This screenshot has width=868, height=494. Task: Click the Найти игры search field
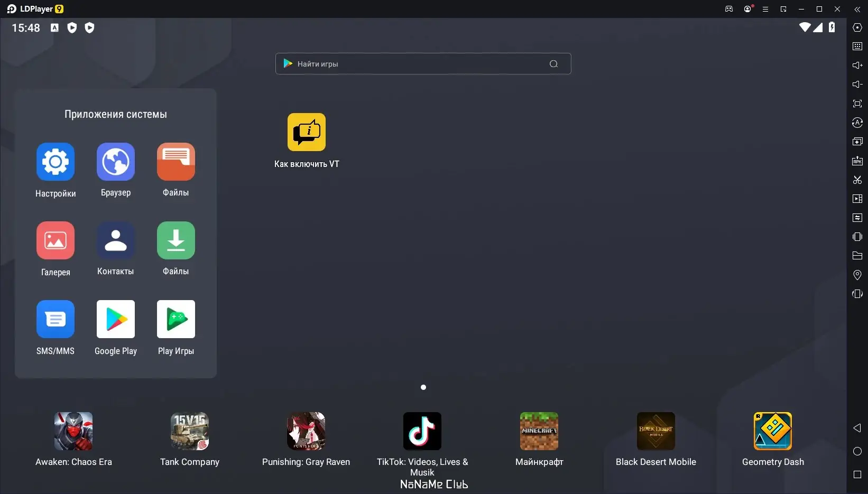pos(423,63)
